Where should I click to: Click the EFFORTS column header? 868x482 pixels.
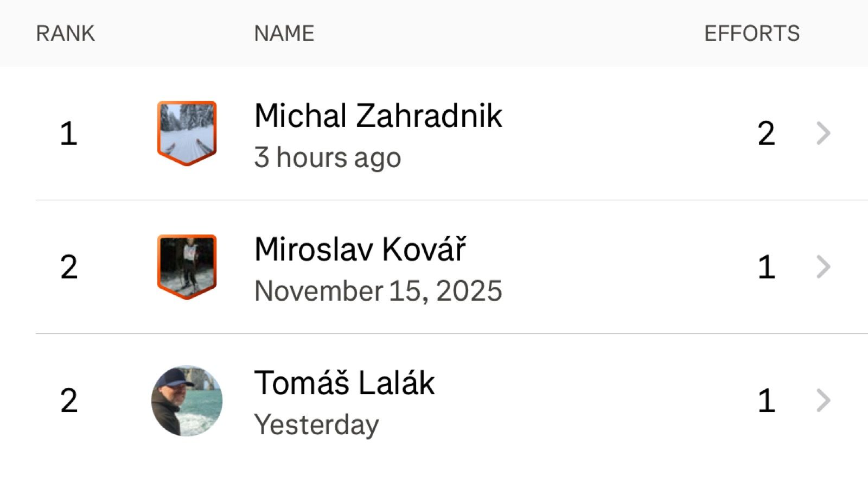pyautogui.click(x=751, y=34)
